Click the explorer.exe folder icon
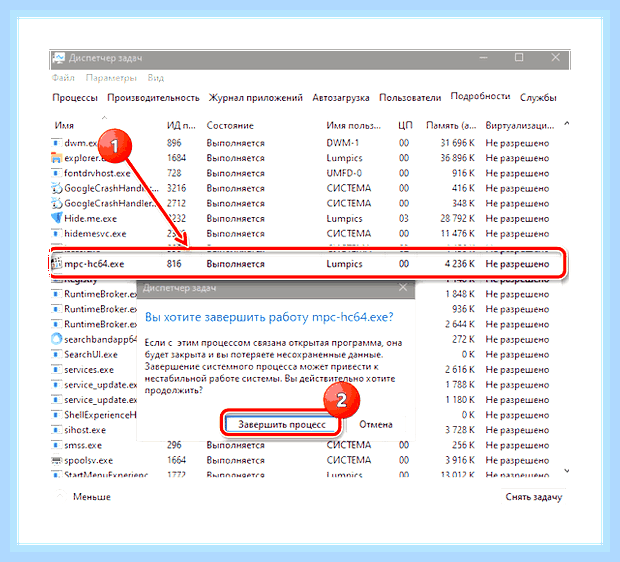The height and width of the screenshot is (562, 620). coord(57,158)
